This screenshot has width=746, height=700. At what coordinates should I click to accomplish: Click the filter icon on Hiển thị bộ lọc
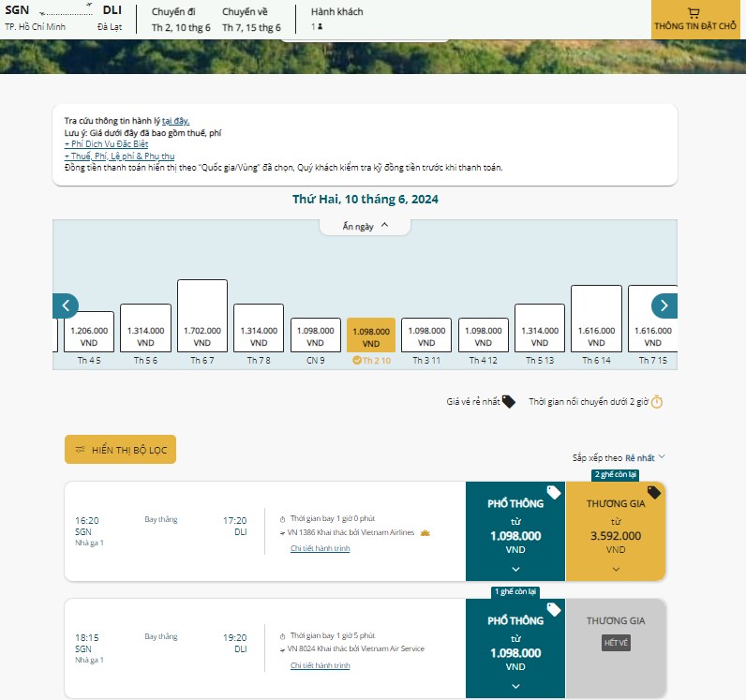coord(81,450)
